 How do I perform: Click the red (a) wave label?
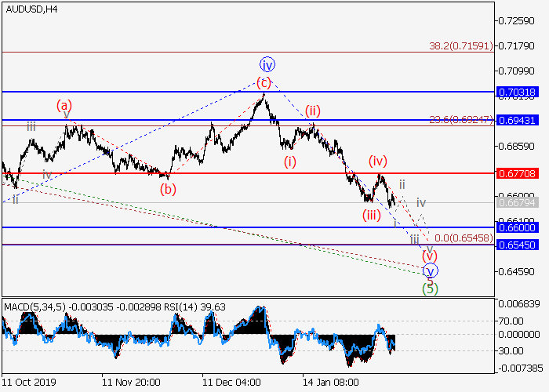64,105
